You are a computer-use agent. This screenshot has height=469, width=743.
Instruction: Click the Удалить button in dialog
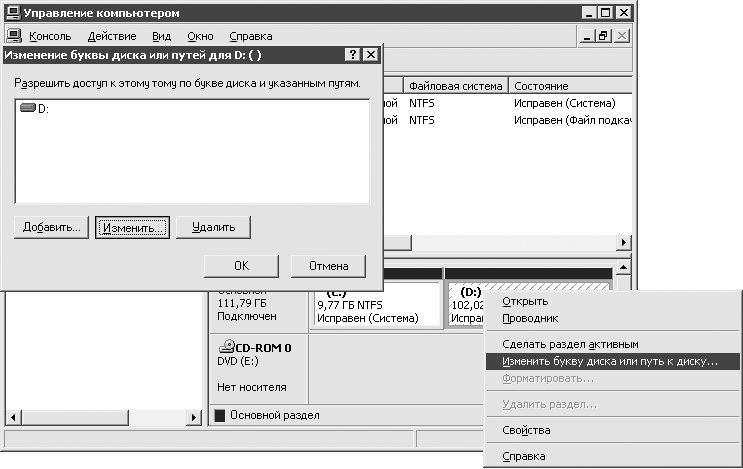tap(213, 227)
